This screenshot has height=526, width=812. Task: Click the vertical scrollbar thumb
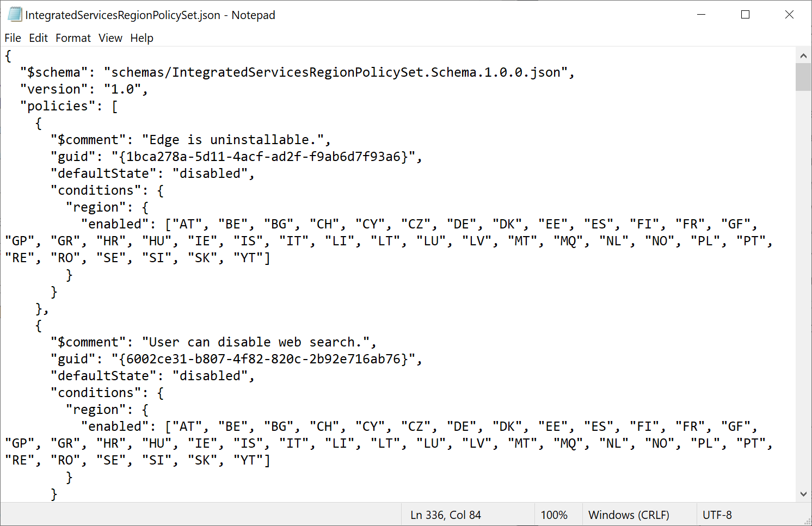click(x=803, y=77)
